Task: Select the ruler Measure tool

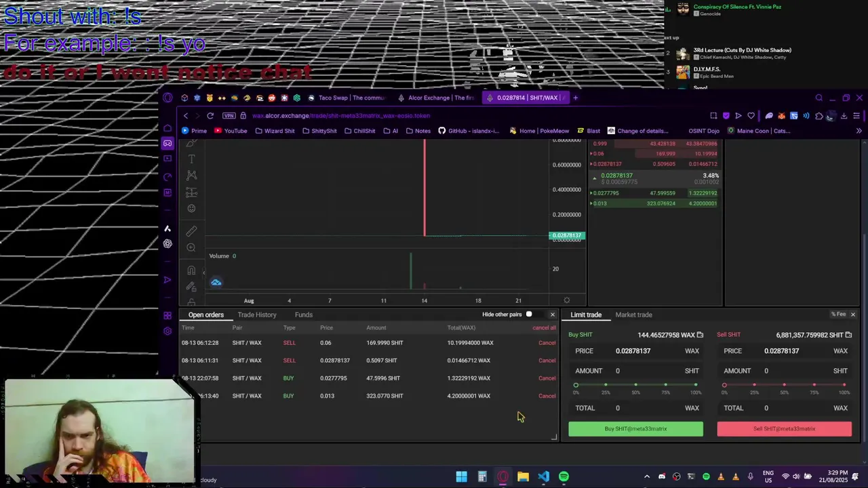Action: point(191,231)
